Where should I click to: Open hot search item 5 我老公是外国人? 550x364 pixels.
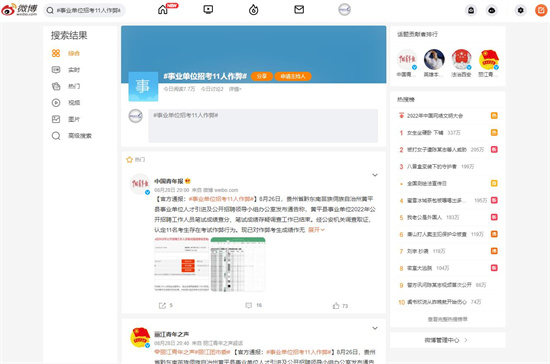[424, 217]
